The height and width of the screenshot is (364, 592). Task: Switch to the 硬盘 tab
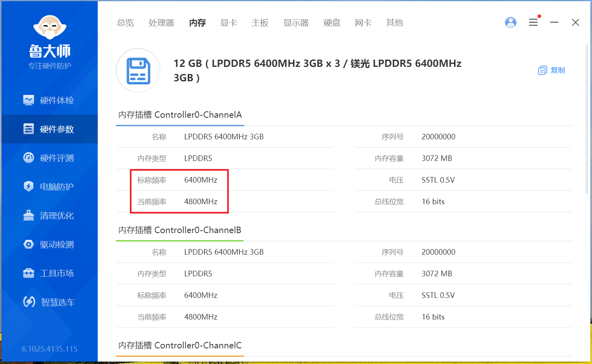(332, 23)
